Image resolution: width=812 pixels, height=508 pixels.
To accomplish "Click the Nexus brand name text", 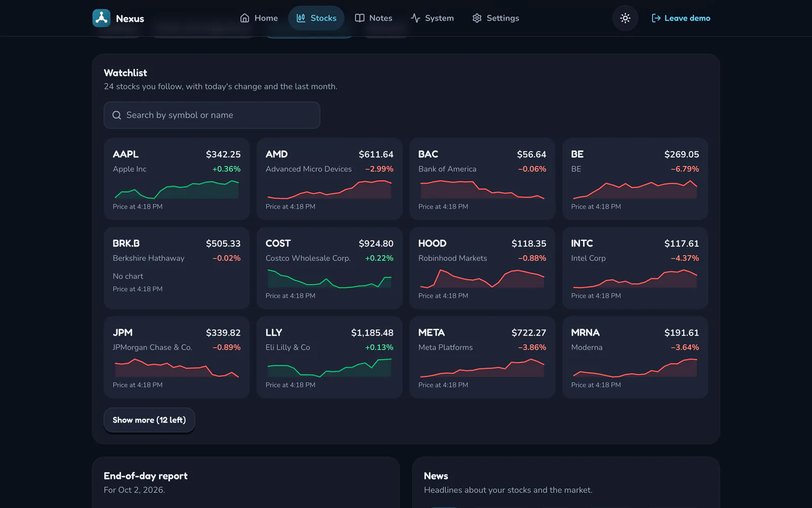I will pyautogui.click(x=130, y=19).
